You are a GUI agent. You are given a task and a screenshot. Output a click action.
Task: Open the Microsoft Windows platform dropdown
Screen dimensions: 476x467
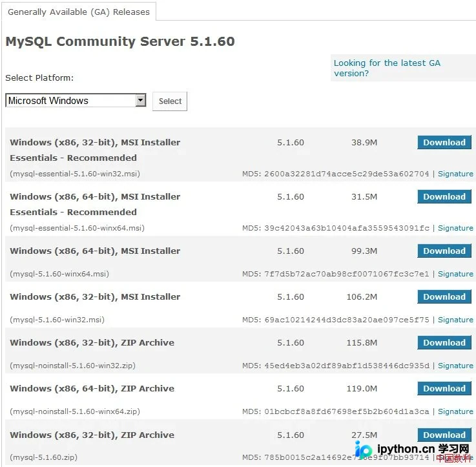76,101
